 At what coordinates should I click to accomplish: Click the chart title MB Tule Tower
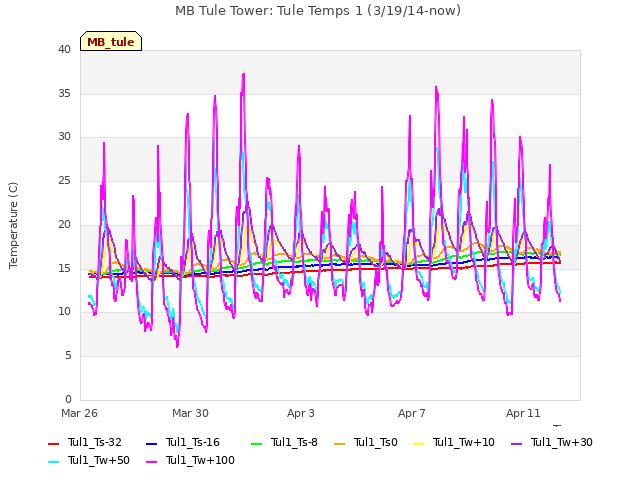(x=318, y=11)
